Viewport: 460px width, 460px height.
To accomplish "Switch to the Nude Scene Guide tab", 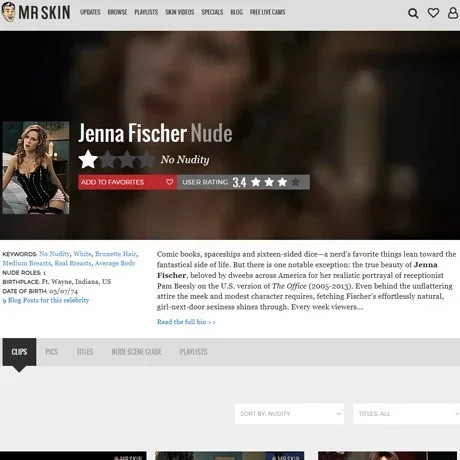I will pos(137,352).
